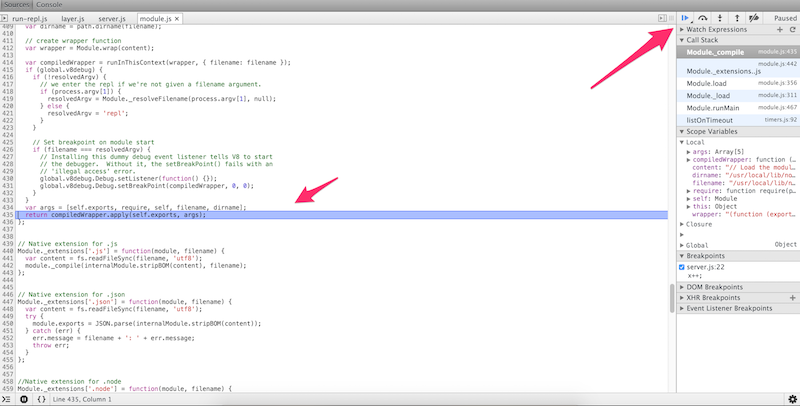Image resolution: width=800 pixels, height=406 pixels.
Task: Expand the args Array[5] variable
Action: point(689,152)
